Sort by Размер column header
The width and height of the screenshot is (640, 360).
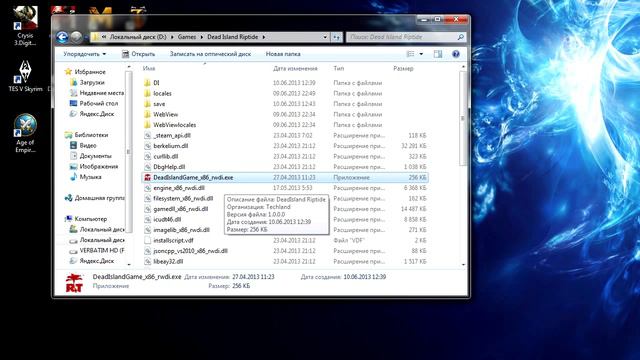(x=403, y=69)
